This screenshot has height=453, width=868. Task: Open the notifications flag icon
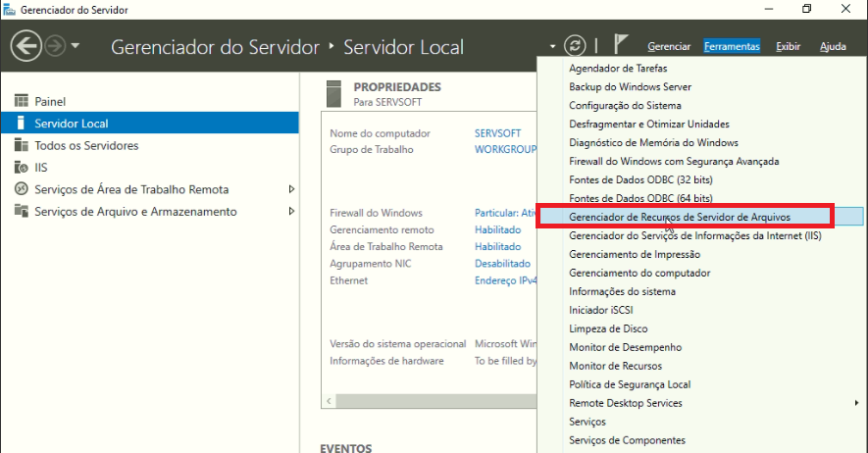coord(620,46)
